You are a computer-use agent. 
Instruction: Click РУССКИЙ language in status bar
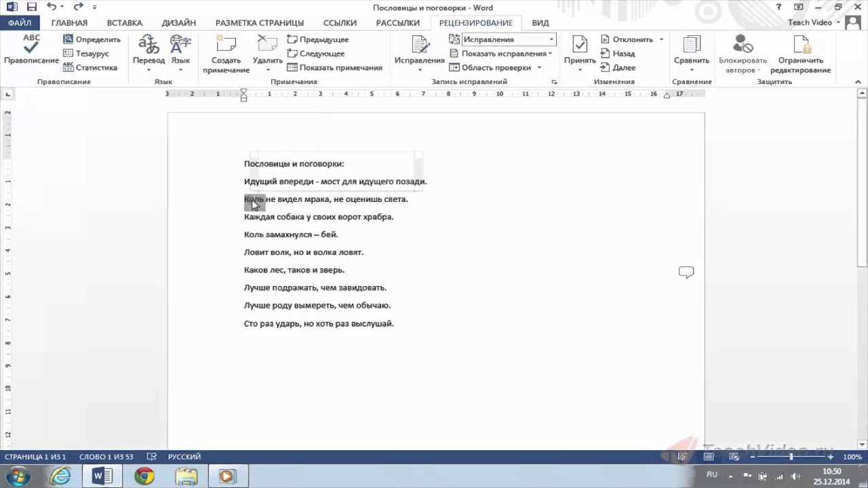click(184, 457)
